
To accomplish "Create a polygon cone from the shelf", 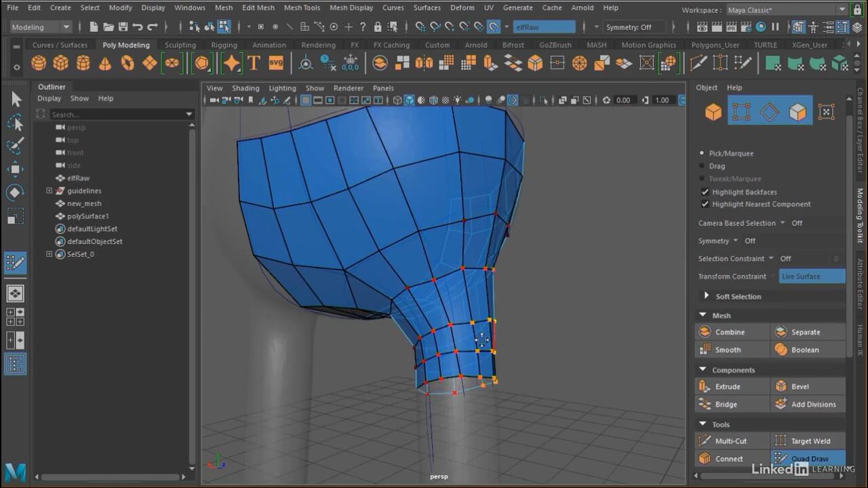I will tap(105, 63).
